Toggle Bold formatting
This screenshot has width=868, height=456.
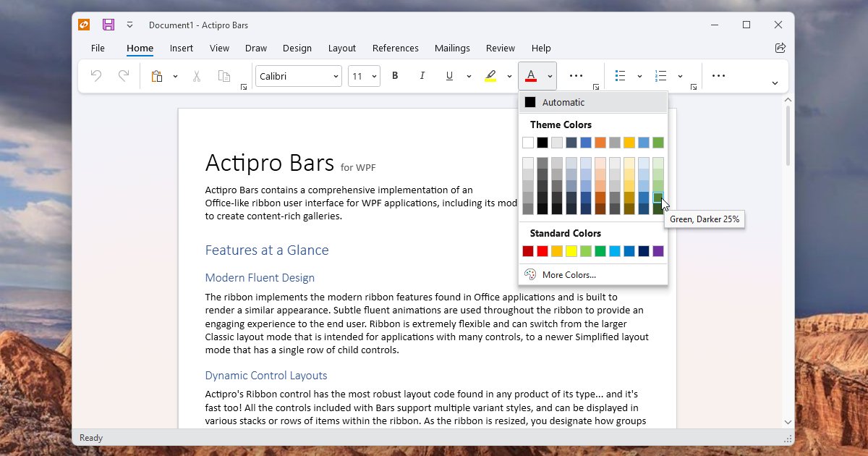395,76
